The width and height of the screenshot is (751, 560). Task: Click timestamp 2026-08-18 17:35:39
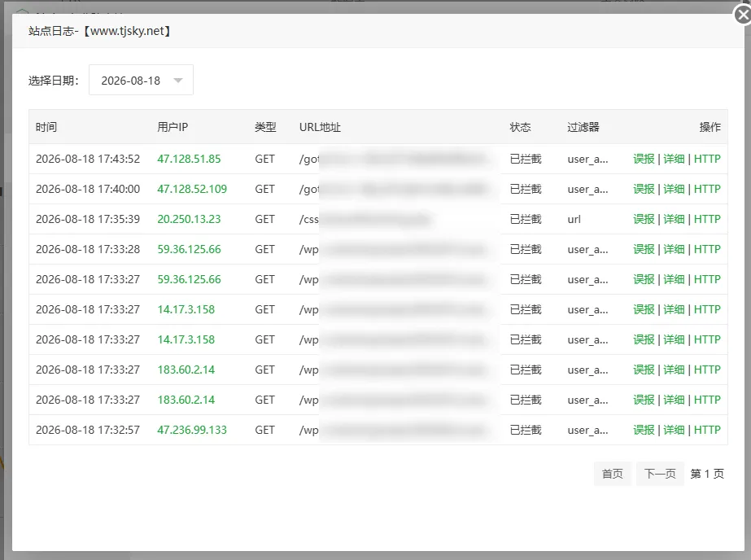[x=88, y=220]
